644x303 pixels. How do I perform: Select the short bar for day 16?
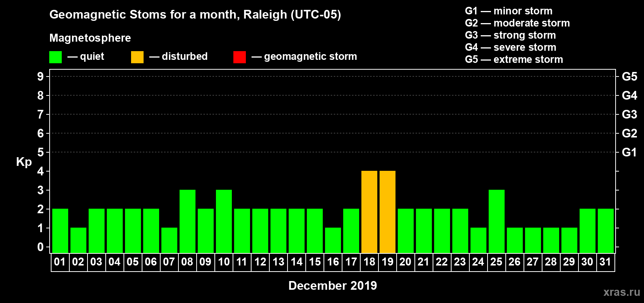click(333, 240)
